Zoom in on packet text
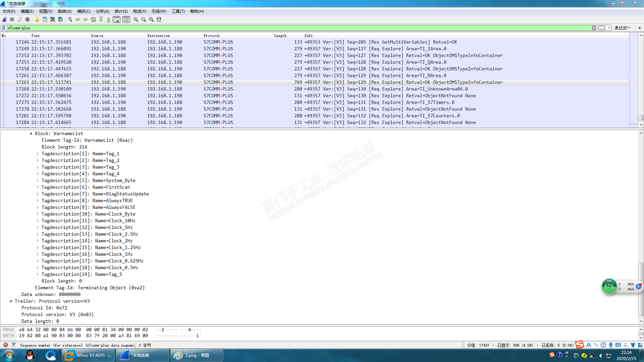Image resolution: width=644 pixels, height=362 pixels. tap(136, 19)
